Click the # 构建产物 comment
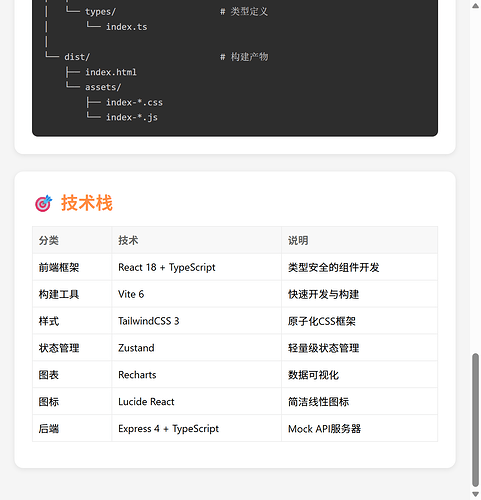The image size is (481, 500). (x=244, y=57)
